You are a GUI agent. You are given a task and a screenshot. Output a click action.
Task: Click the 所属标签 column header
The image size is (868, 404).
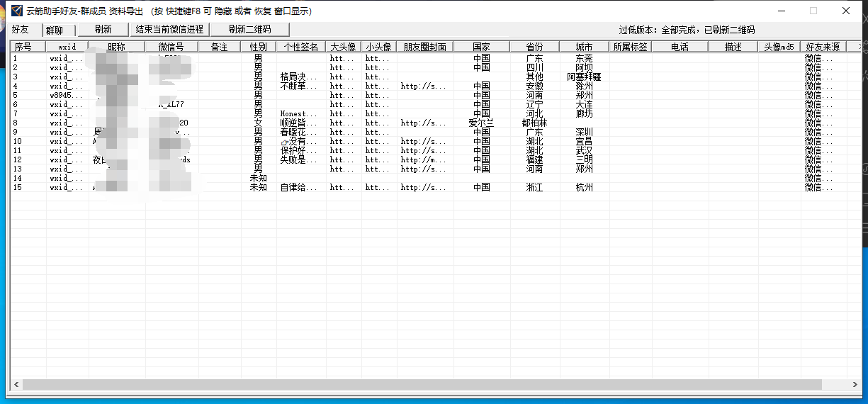(x=630, y=47)
